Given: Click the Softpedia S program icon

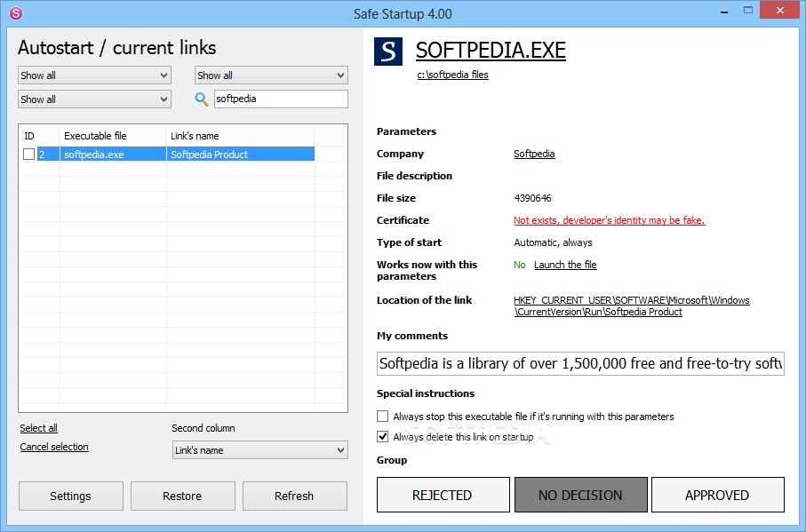Looking at the screenshot, I should (388, 52).
